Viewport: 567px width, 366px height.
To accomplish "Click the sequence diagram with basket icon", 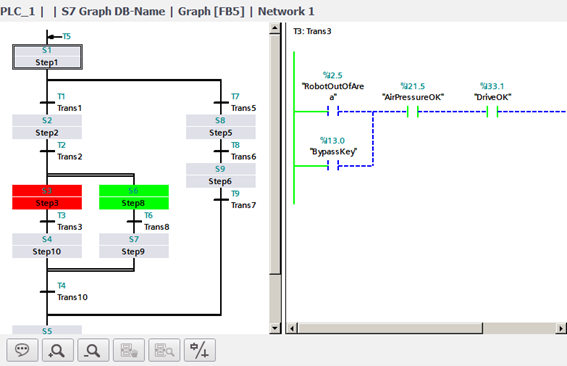I will [129, 350].
